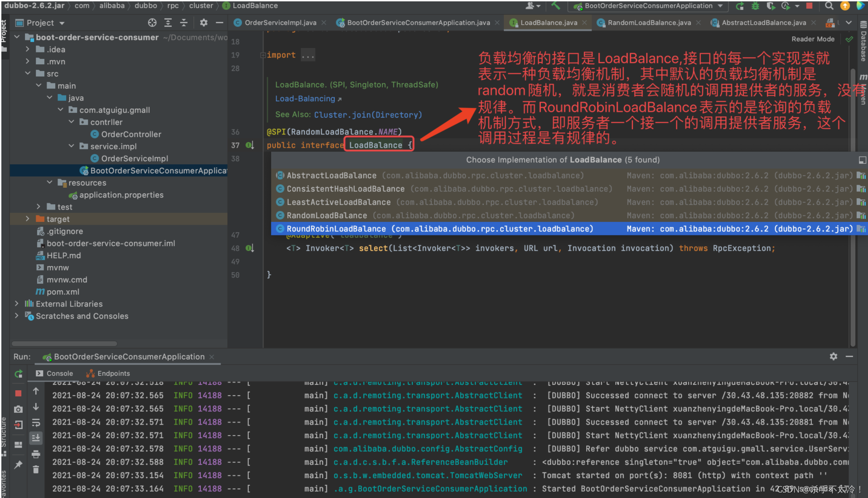This screenshot has height=498, width=868.
Task: Stop the application from the top toolbar
Action: pos(810,6)
